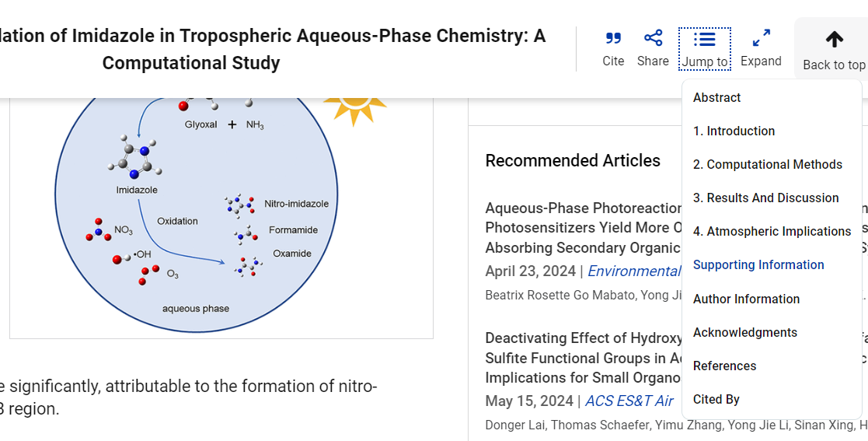Open 4. Atmospheric Implications section

pos(772,231)
